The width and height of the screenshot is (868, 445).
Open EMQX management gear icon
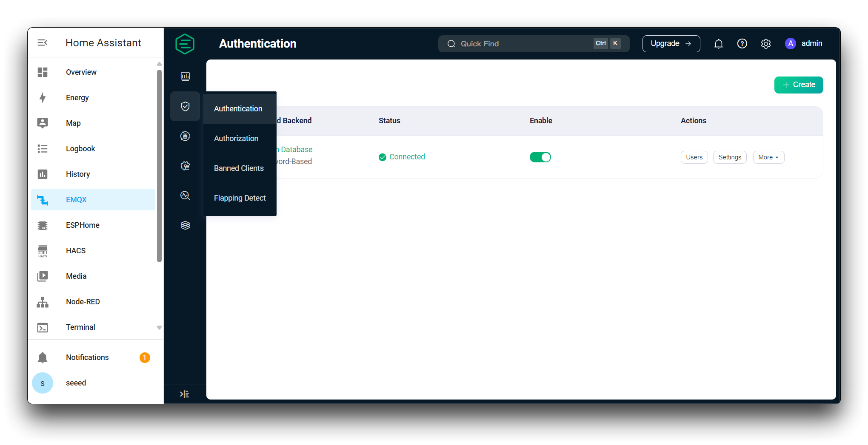(x=185, y=166)
